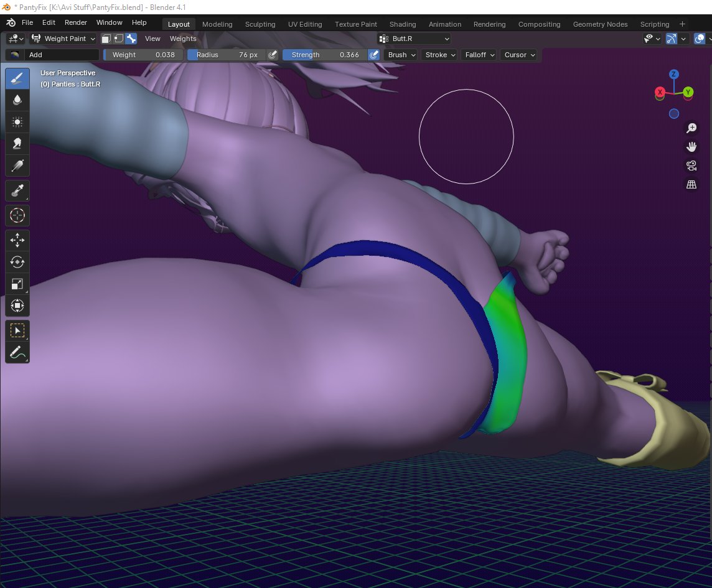This screenshot has width=712, height=588.
Task: Select the Select Box tool
Action: coord(17,330)
